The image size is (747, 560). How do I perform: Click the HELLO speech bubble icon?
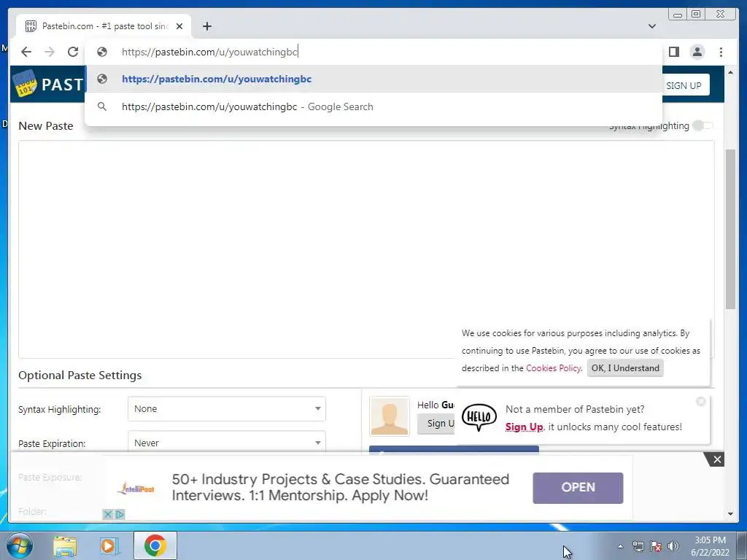click(x=479, y=416)
